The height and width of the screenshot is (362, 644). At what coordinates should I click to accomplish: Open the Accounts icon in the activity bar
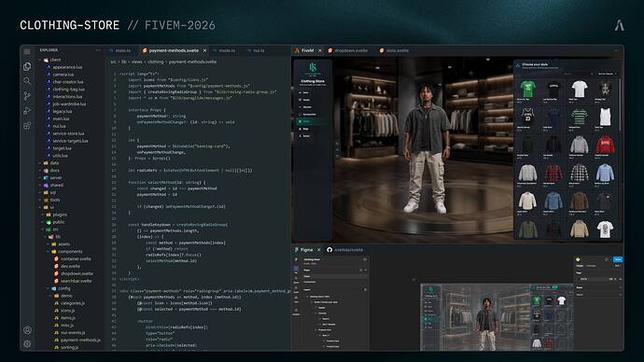tap(27, 330)
